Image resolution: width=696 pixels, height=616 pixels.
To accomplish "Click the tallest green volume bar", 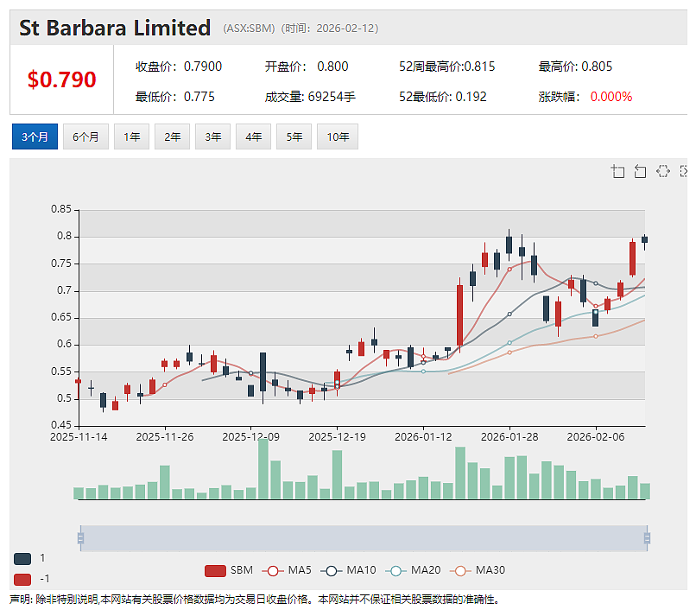I will (x=263, y=468).
